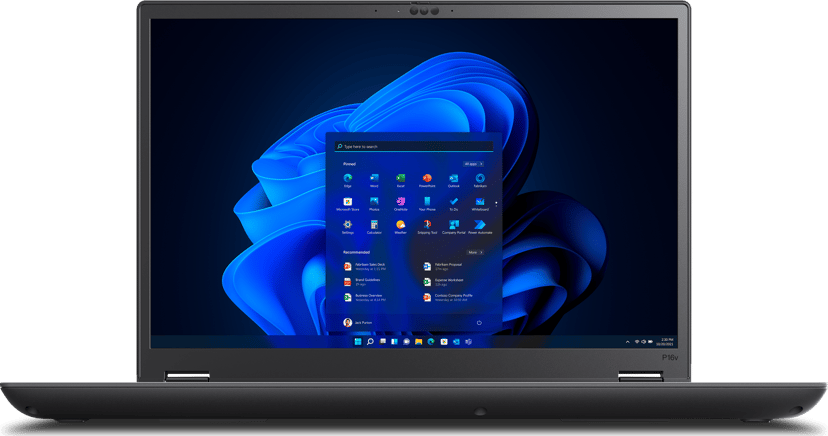Open Fabrikam Proposal recommended file
828x436 pixels.
[443, 267]
